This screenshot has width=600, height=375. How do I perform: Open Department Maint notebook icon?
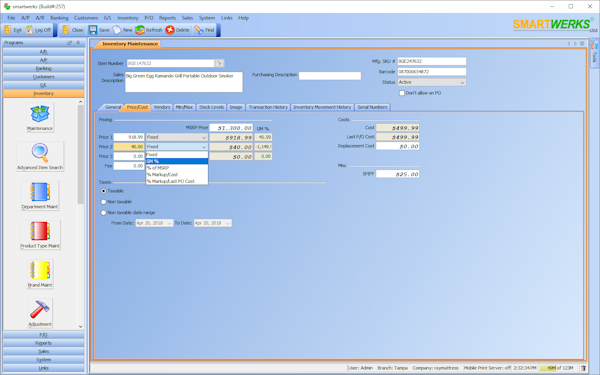(40, 192)
